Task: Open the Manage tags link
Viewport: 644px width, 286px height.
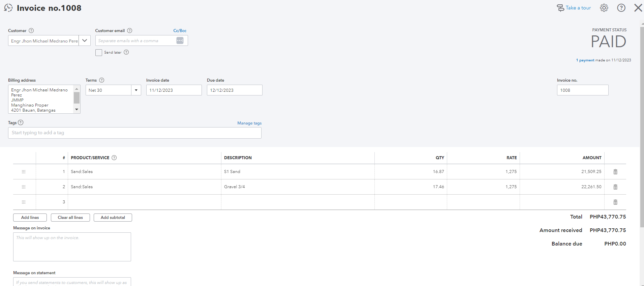Action: pos(249,123)
